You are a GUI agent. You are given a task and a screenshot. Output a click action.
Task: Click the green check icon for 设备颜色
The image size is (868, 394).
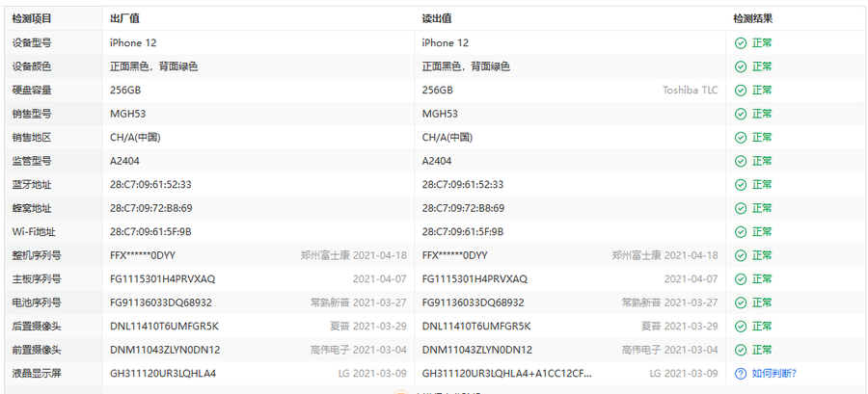pyautogui.click(x=741, y=66)
